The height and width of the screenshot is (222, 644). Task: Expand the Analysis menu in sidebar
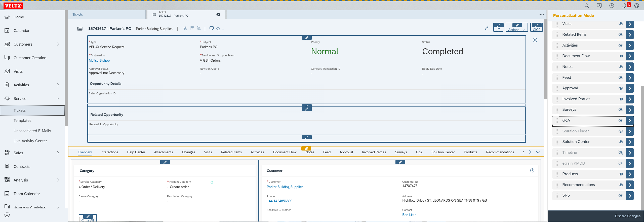point(58,180)
